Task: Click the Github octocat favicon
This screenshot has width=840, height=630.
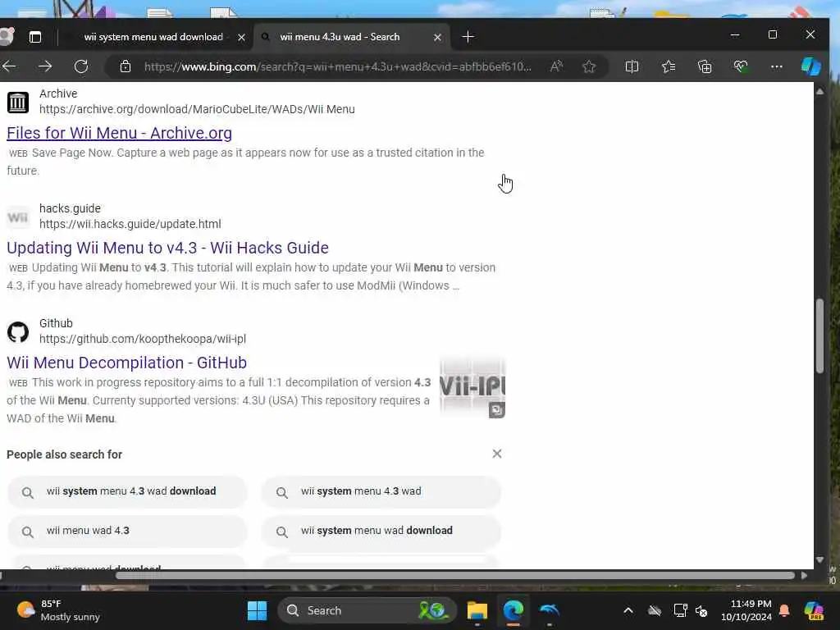Action: 18,332
